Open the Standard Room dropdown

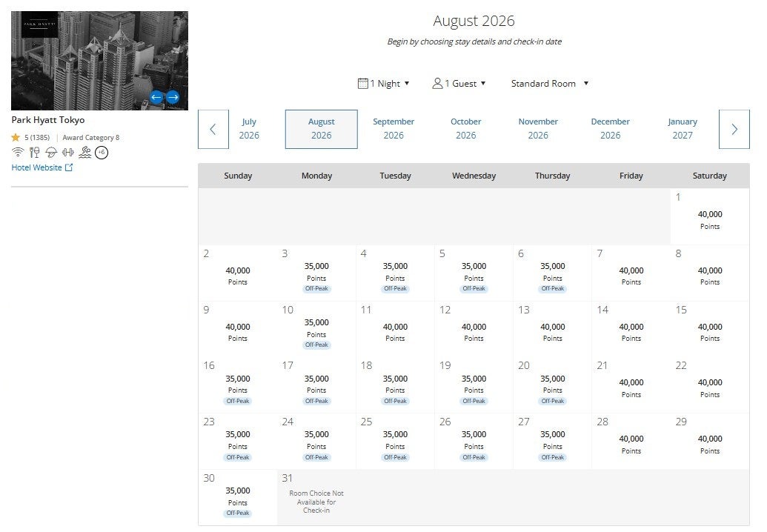pos(550,84)
